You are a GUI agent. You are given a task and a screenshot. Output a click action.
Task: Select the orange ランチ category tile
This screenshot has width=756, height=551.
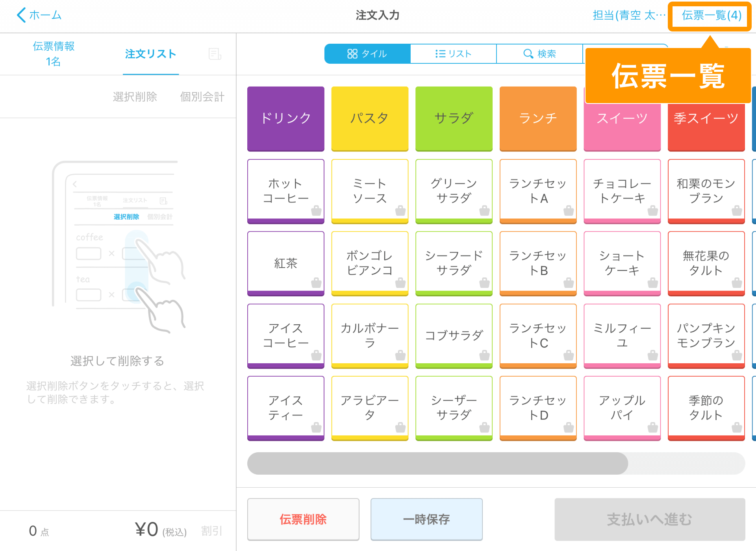tap(538, 118)
